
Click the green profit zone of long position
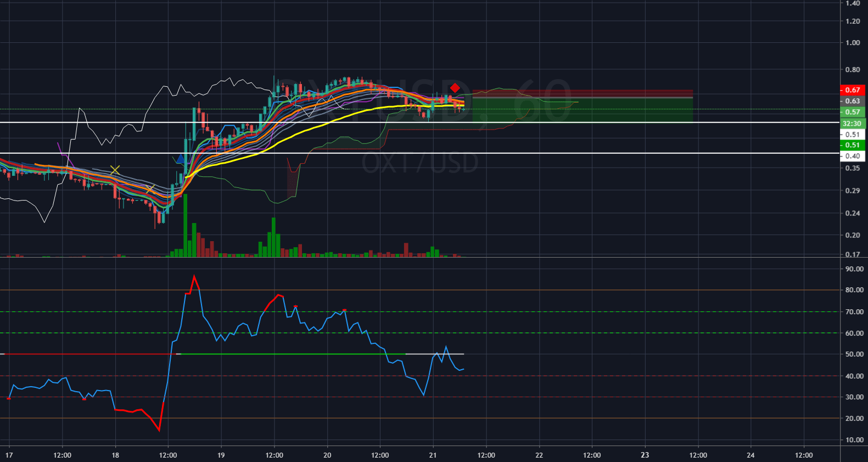583,110
